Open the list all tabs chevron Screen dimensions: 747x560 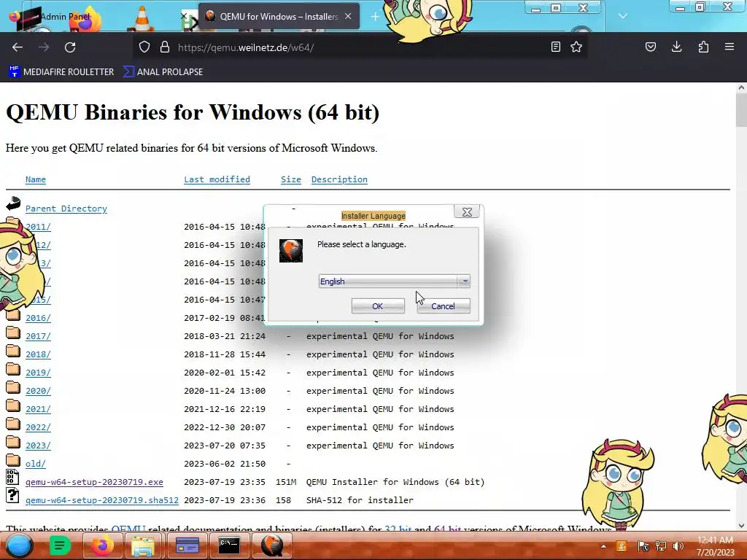(x=623, y=16)
